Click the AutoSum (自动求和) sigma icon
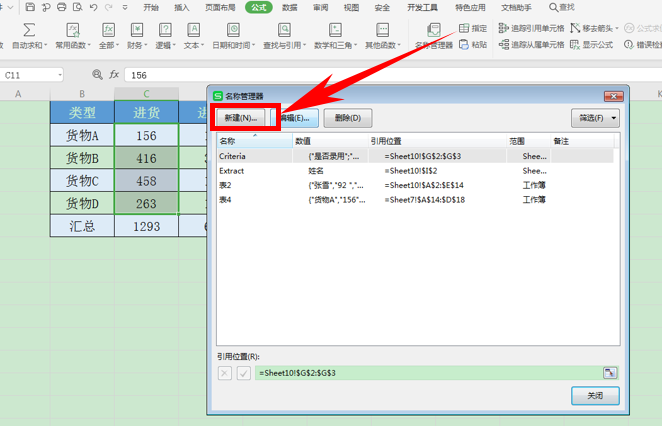664x426 pixels. tap(29, 30)
